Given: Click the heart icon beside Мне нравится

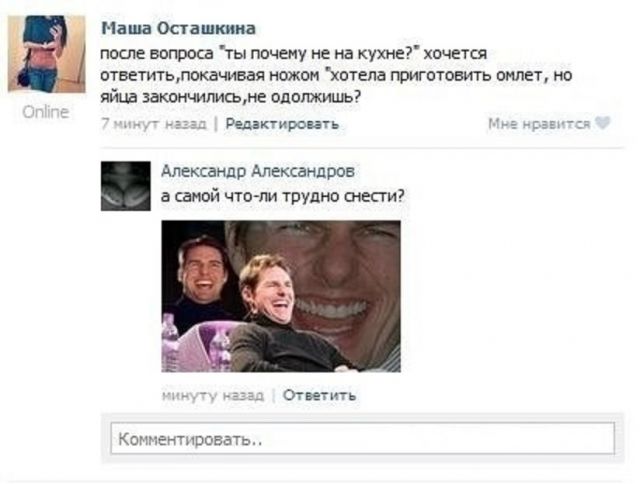Looking at the screenshot, I should tap(602, 123).
